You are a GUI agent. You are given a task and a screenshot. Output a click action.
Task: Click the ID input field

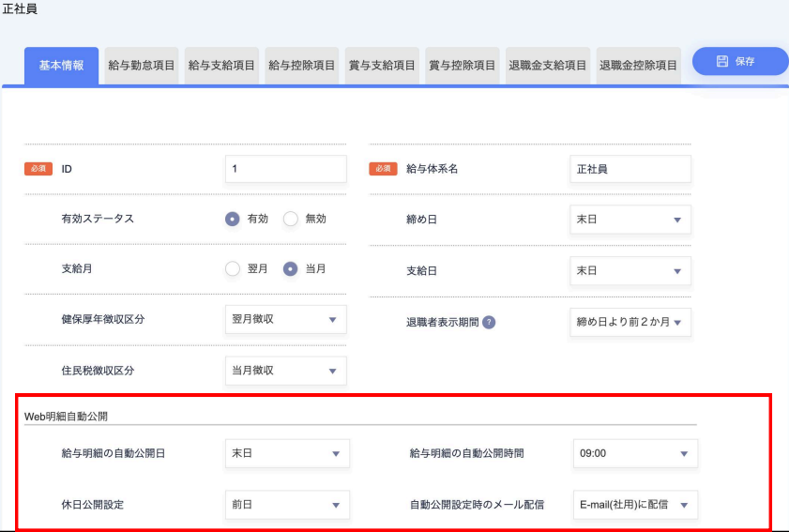point(286,169)
